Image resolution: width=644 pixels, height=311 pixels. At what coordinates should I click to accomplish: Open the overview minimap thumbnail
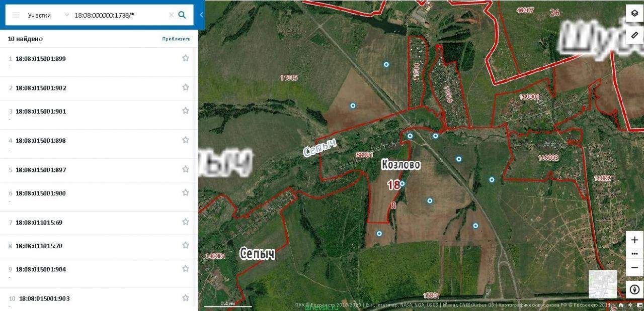tap(603, 284)
